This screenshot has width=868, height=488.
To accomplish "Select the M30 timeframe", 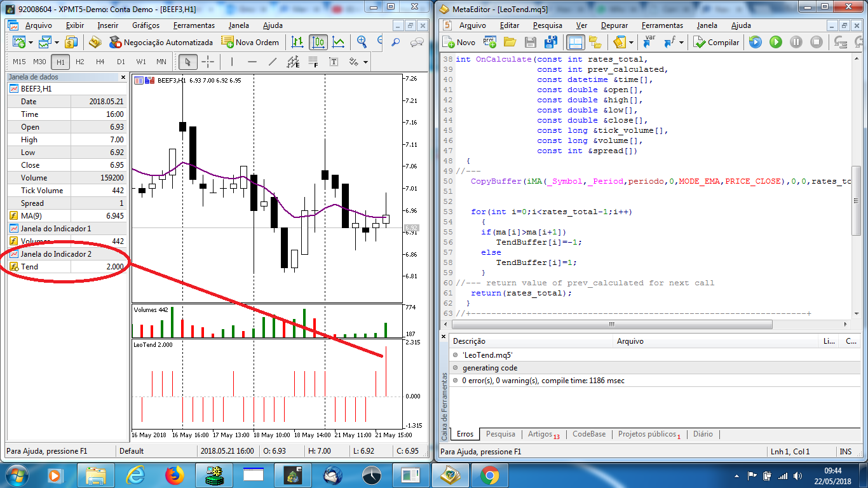I will click(39, 62).
